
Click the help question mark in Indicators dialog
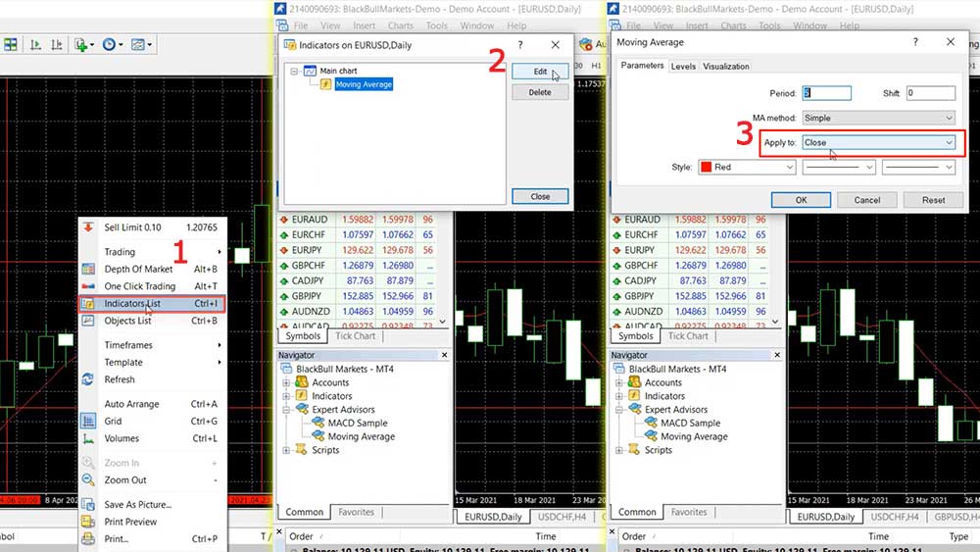520,44
